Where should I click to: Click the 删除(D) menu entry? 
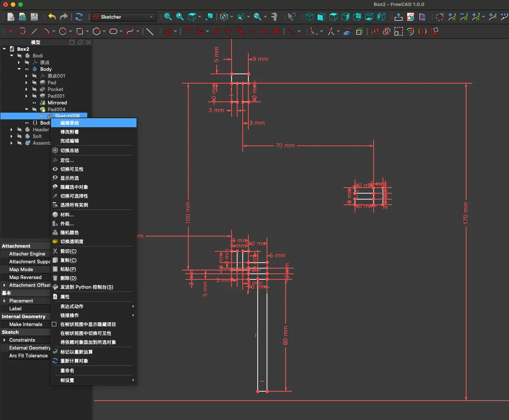(x=68, y=278)
